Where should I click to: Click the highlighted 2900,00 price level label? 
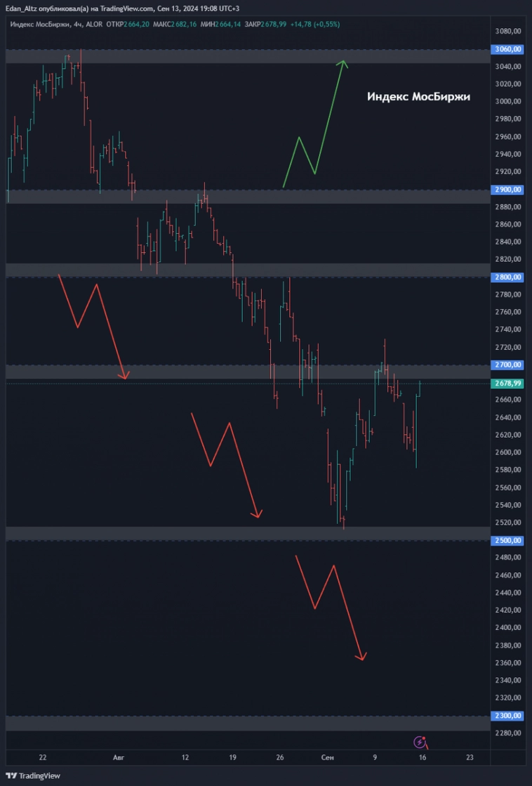pos(509,190)
